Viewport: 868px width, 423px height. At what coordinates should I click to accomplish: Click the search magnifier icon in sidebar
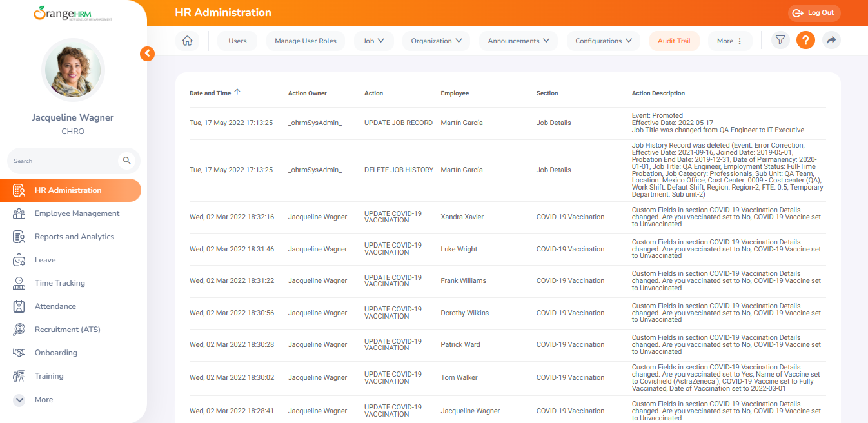pyautogui.click(x=126, y=161)
